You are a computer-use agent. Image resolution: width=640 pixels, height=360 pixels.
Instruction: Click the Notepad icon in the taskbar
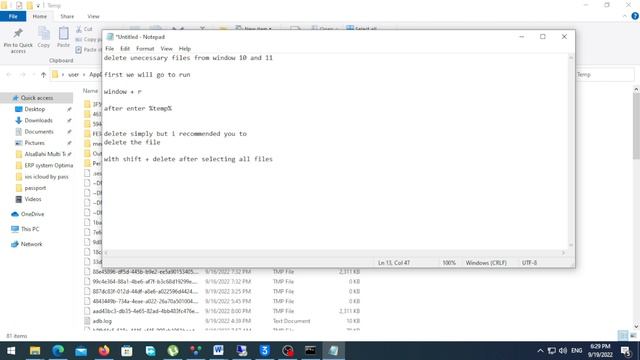333,351
